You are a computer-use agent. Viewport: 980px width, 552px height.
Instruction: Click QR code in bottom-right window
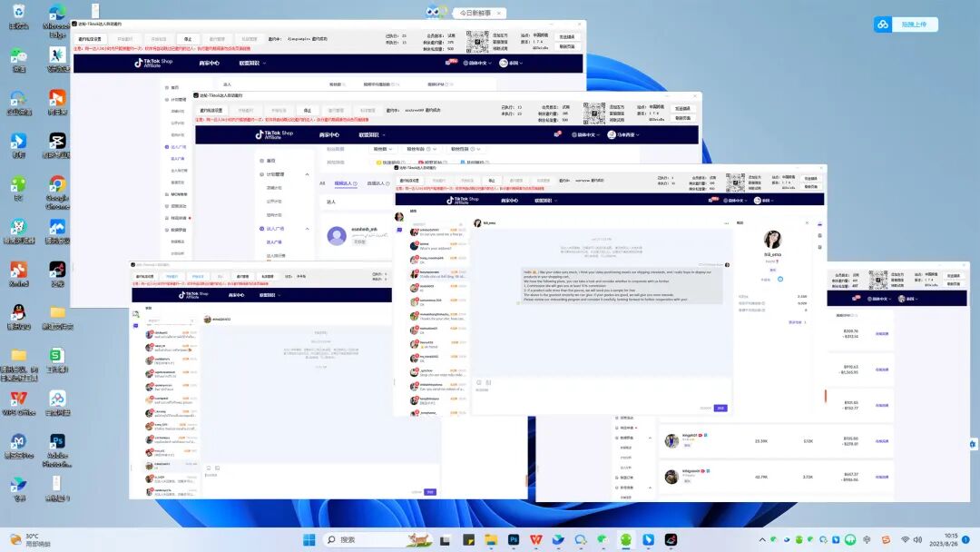(878, 281)
